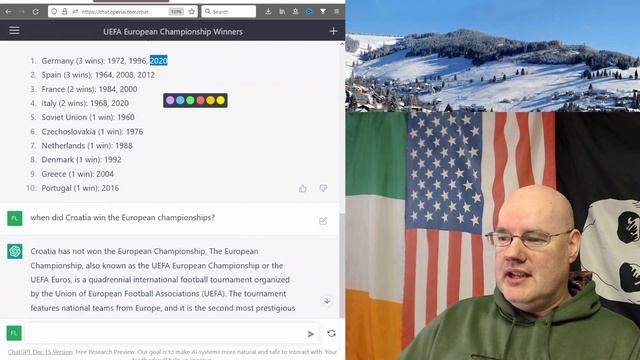Select the 'Croatia has not won' answer text

(163, 280)
